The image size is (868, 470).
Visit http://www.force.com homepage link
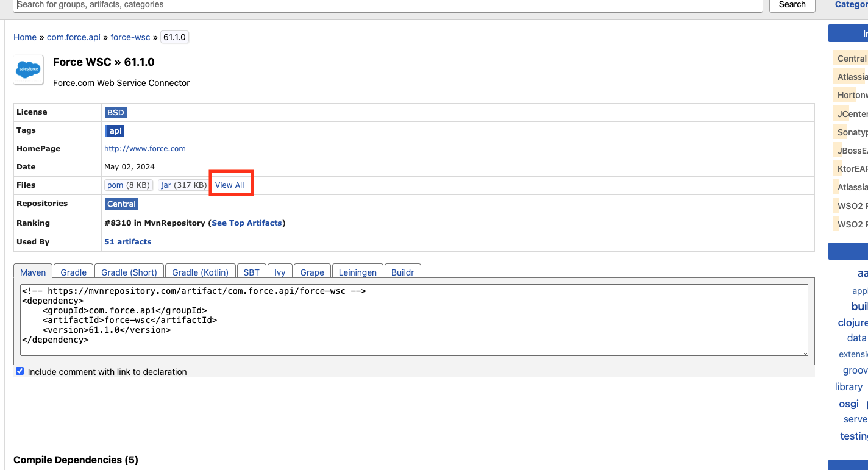click(145, 149)
